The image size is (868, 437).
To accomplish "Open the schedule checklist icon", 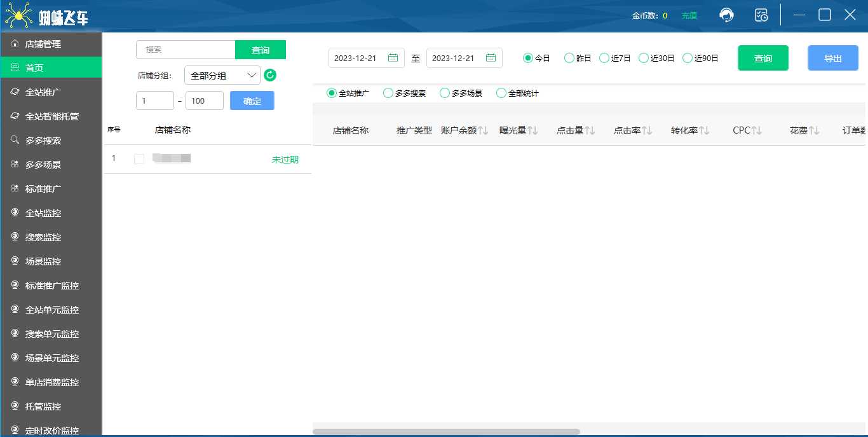I will click(x=761, y=15).
